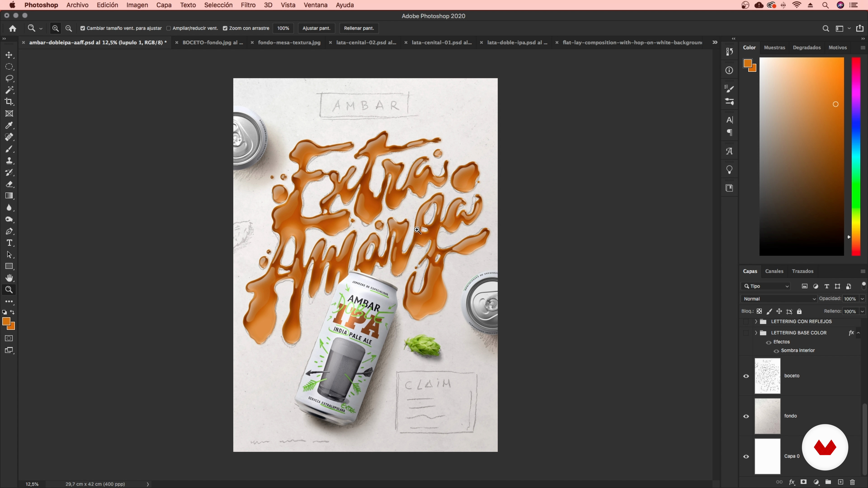Hide the boceto layer
This screenshot has width=868, height=488.
pos(746,376)
